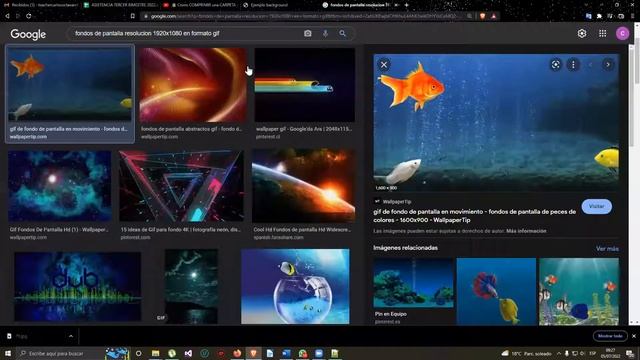Image resolution: width=640 pixels, height=360 pixels.
Task: Open the cartoon reef fish related image
Action: click(579, 291)
